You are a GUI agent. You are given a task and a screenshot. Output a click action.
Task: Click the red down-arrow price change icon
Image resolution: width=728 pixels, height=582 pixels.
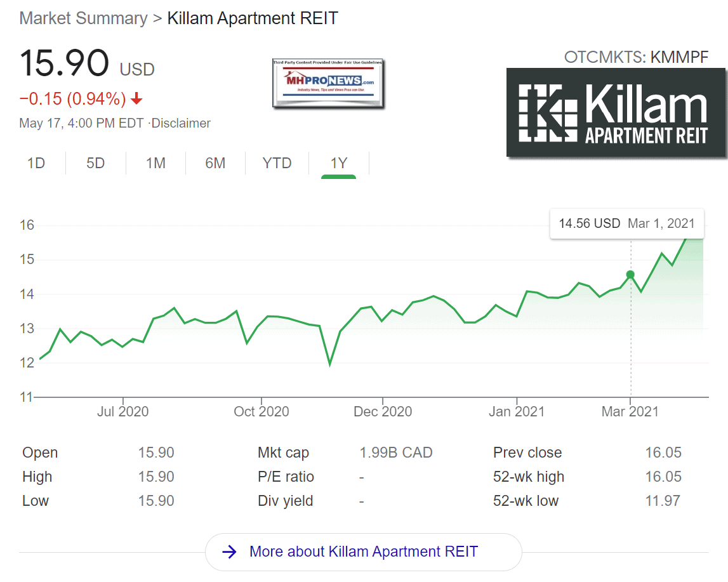click(137, 100)
